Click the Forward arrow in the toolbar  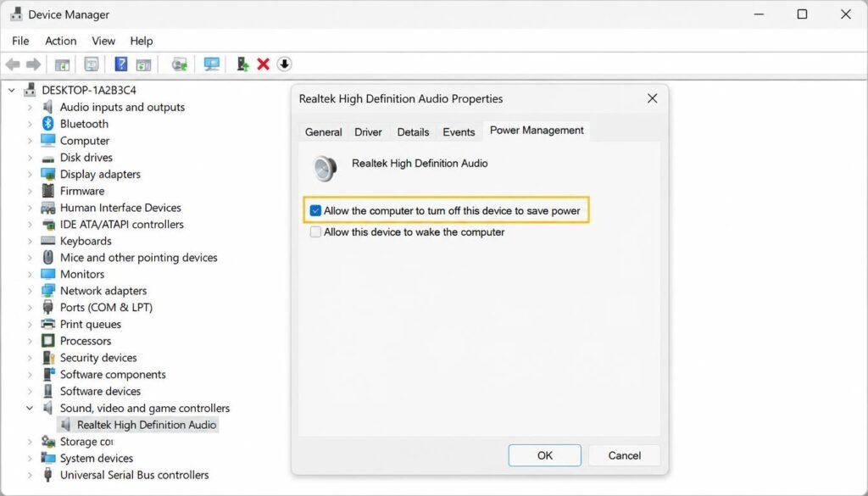coord(34,64)
